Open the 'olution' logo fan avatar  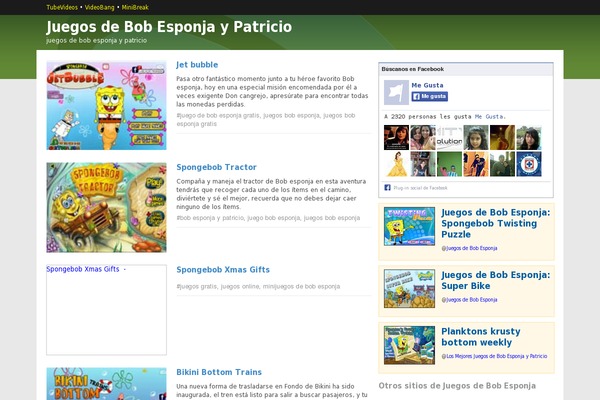449,137
